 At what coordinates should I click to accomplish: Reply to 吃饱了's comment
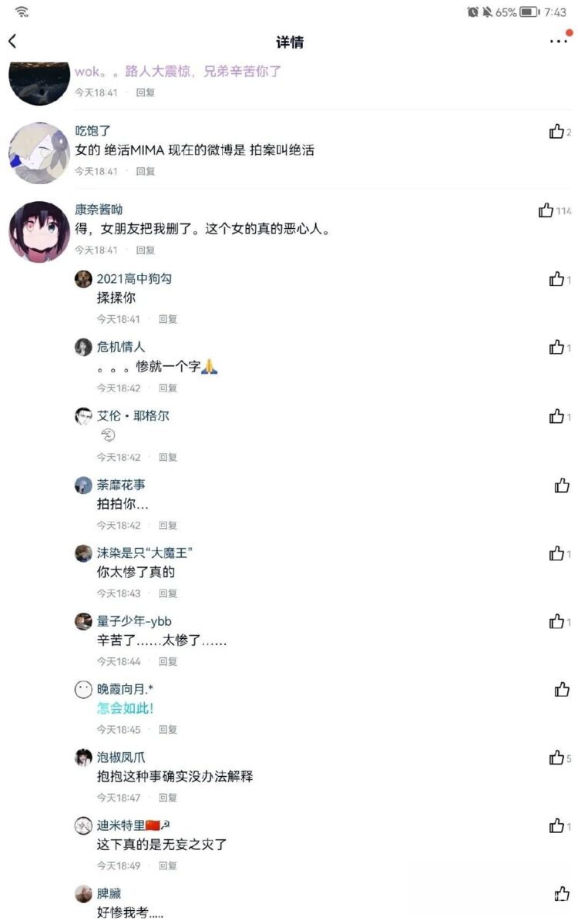145,171
